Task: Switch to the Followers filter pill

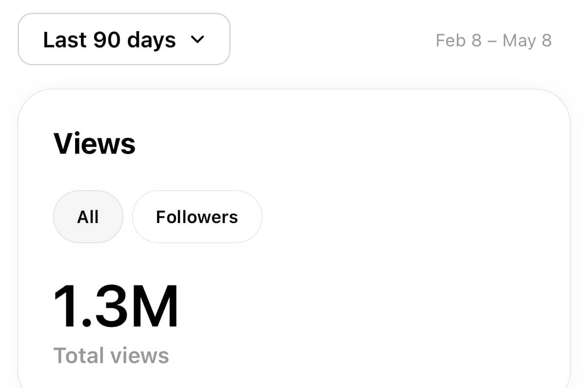Action: click(197, 217)
